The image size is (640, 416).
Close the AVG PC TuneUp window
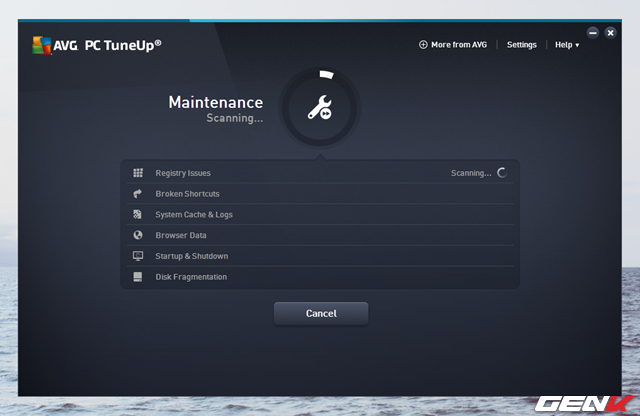point(610,32)
